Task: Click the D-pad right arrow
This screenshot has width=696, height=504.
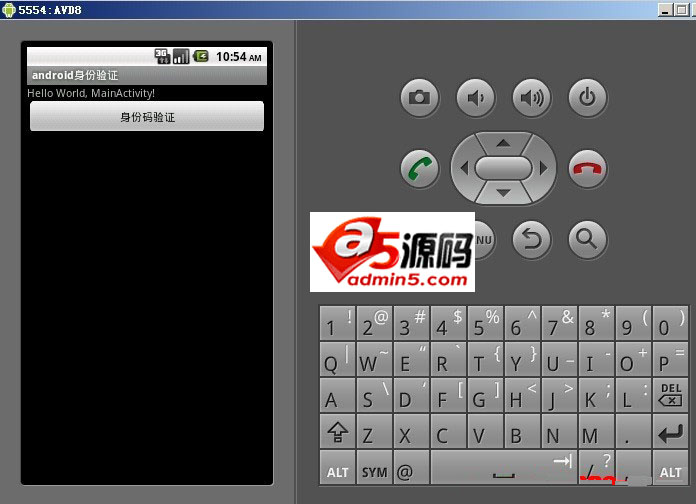Action: [543, 168]
